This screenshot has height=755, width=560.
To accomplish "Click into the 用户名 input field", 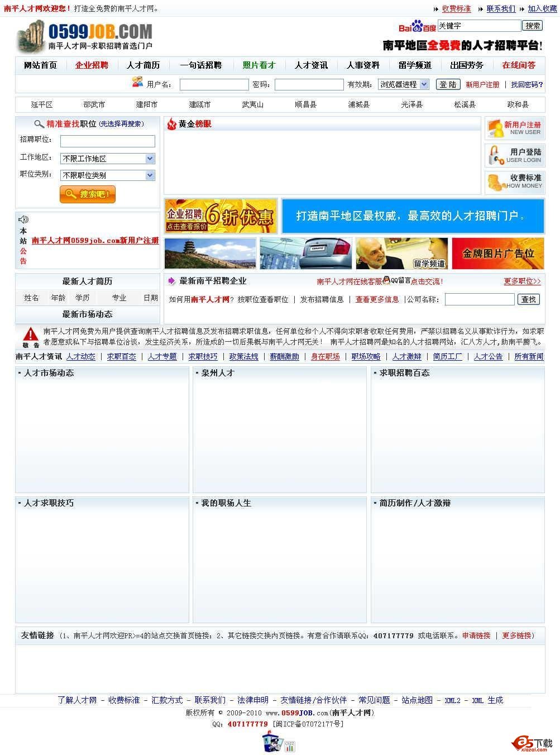I will 214,84.
